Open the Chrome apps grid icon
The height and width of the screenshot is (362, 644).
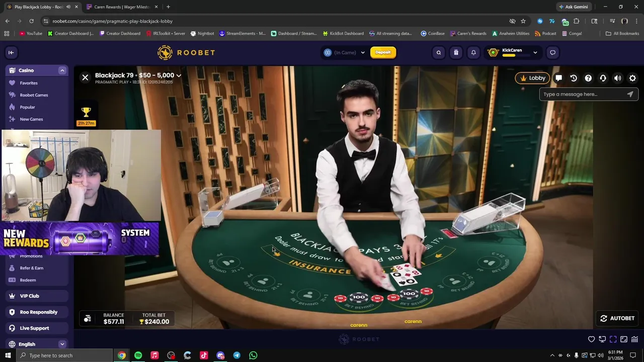[7, 34]
